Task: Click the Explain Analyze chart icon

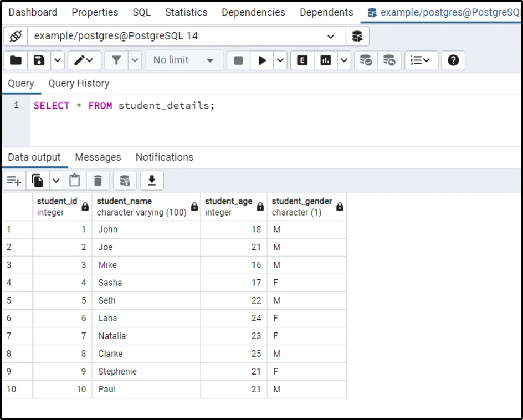Action: pos(326,60)
